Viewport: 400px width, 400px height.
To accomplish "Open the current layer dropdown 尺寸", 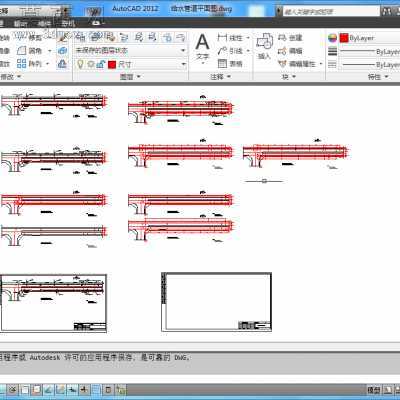I will pos(131,64).
